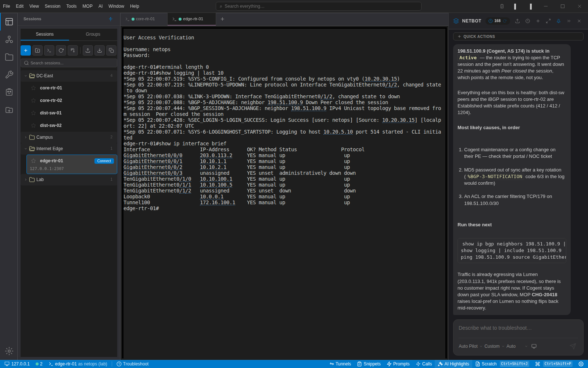Click the clipboard icon left of the title bar layout icons
Viewport: 588px width, 368px height.
(x=502, y=6)
